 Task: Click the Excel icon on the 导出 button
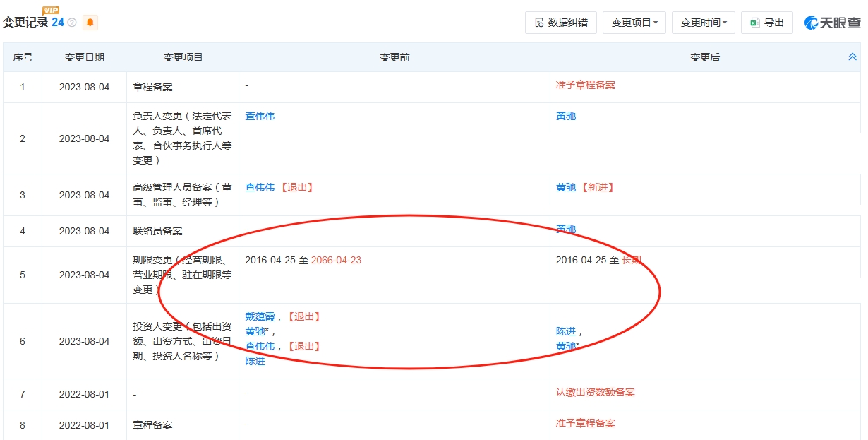(755, 23)
